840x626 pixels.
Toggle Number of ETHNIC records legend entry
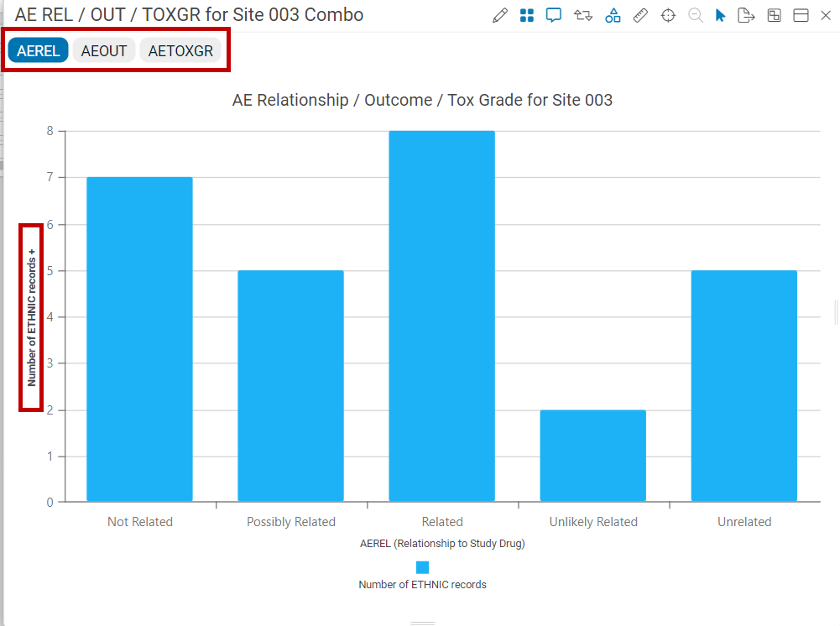point(422,585)
